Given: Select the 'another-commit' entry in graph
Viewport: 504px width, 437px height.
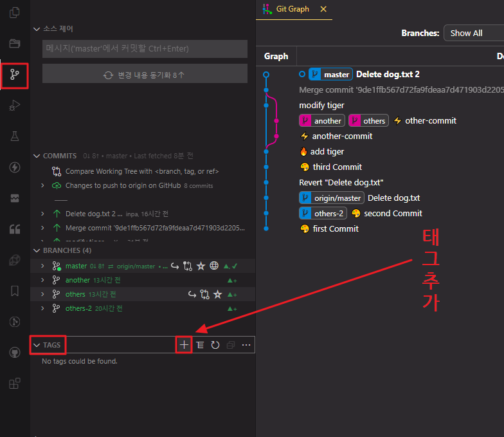Looking at the screenshot, I should click(342, 136).
